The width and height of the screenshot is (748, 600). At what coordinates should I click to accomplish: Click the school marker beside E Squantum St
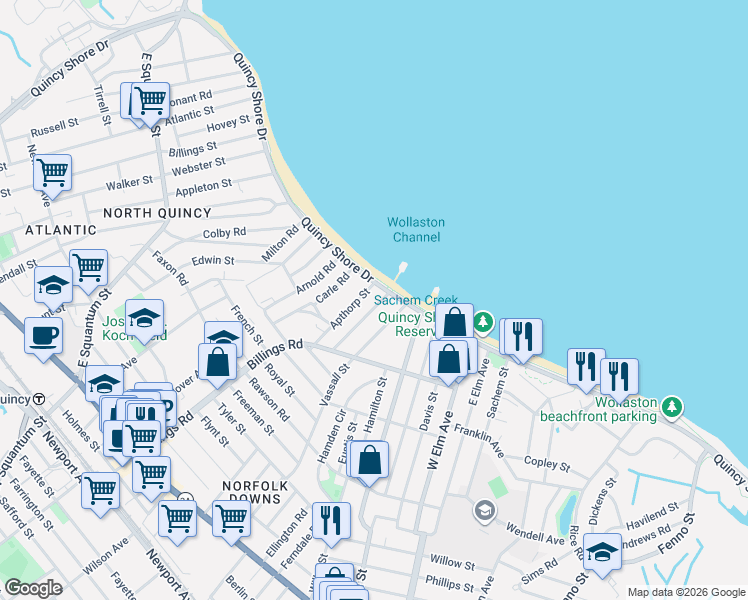(104, 384)
